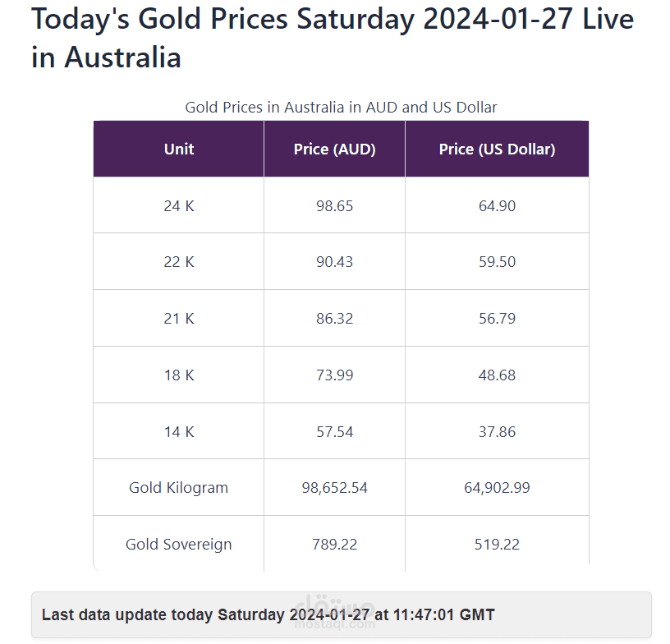Click the 519.22 sovereign dollar price
670x644 pixels.
pos(497,544)
